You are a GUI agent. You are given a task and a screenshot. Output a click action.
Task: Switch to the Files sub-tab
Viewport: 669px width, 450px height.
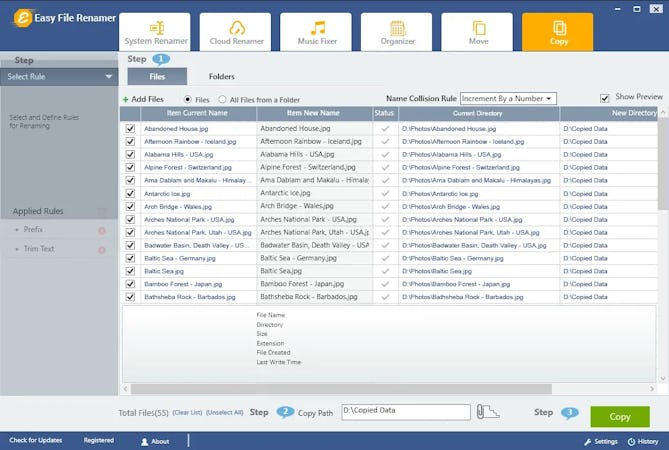click(x=157, y=76)
